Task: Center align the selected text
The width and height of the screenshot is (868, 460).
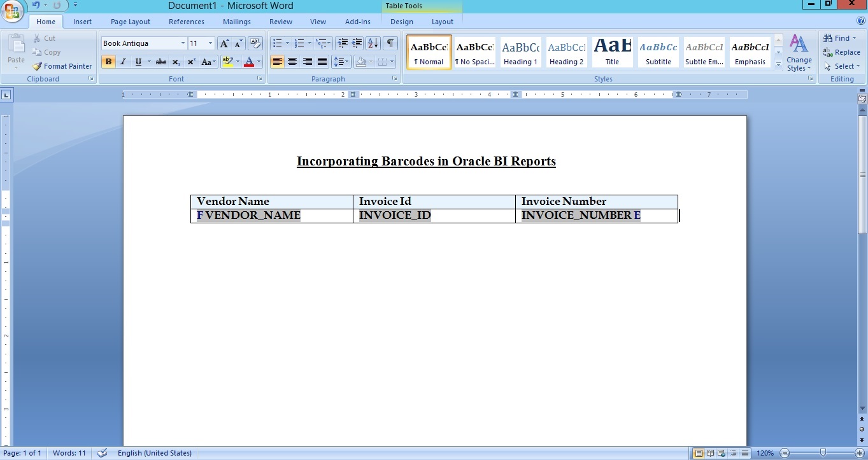Action: click(x=292, y=62)
